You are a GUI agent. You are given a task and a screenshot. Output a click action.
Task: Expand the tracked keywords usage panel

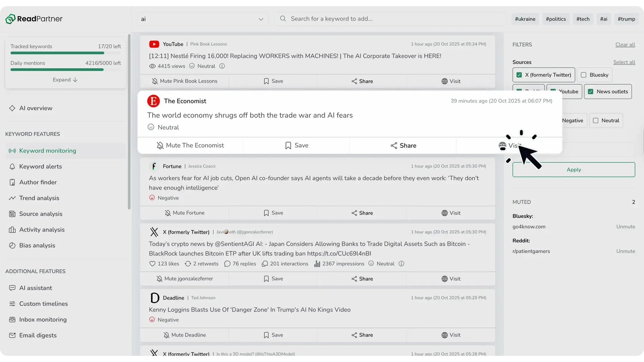click(65, 80)
